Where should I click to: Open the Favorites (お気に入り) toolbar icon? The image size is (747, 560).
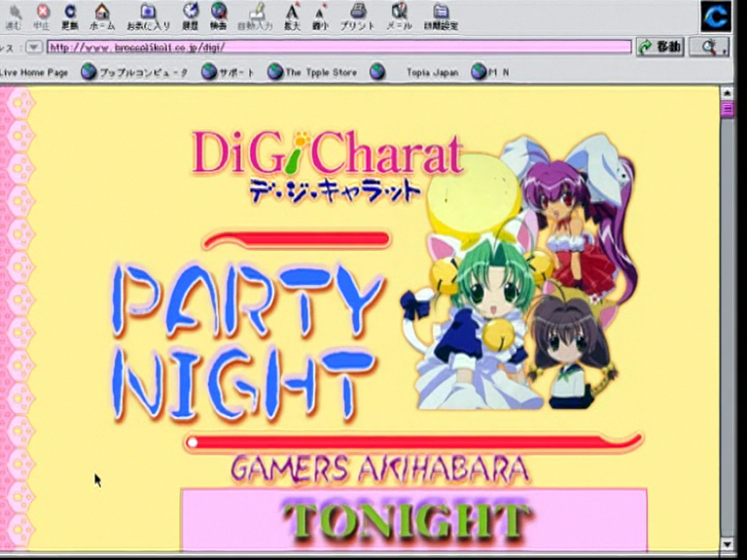click(x=148, y=16)
